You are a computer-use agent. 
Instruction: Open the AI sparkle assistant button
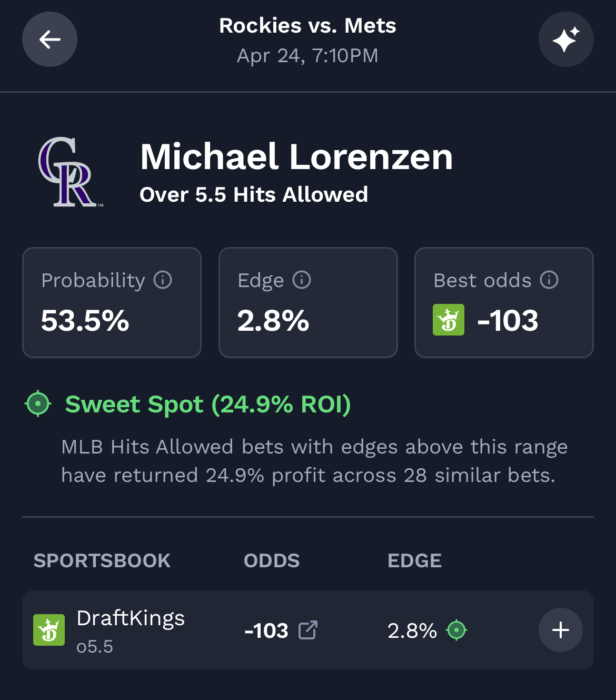(x=566, y=40)
